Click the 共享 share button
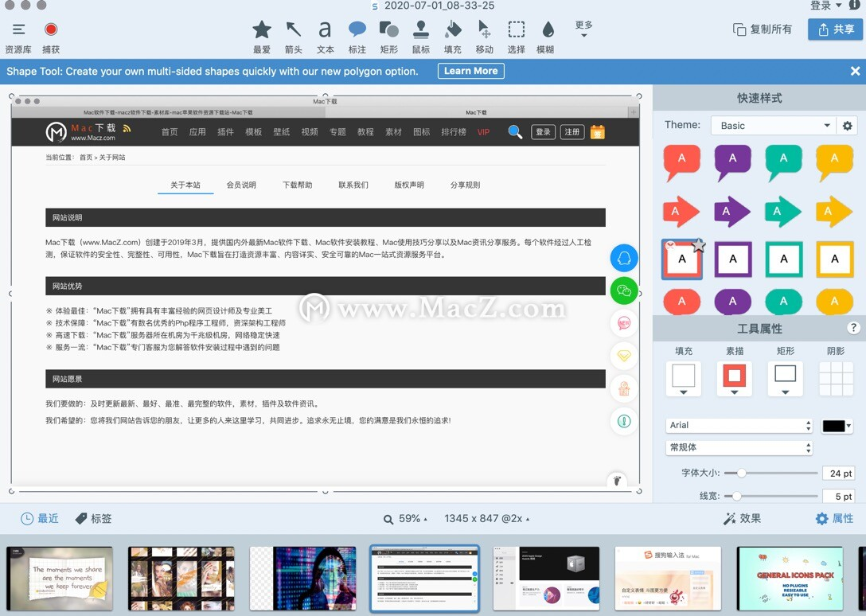Image resolution: width=866 pixels, height=616 pixels. point(835,29)
